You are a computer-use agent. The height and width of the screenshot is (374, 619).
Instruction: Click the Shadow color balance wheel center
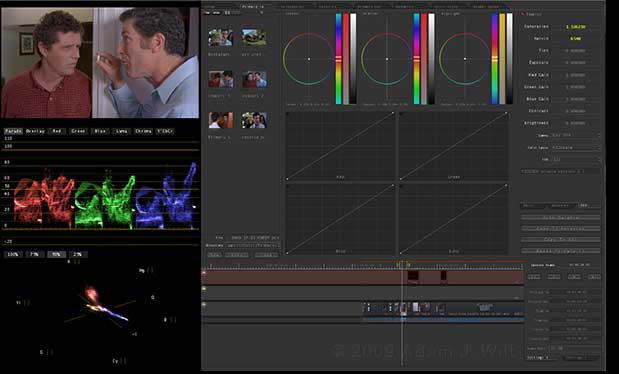pyautogui.click(x=309, y=59)
